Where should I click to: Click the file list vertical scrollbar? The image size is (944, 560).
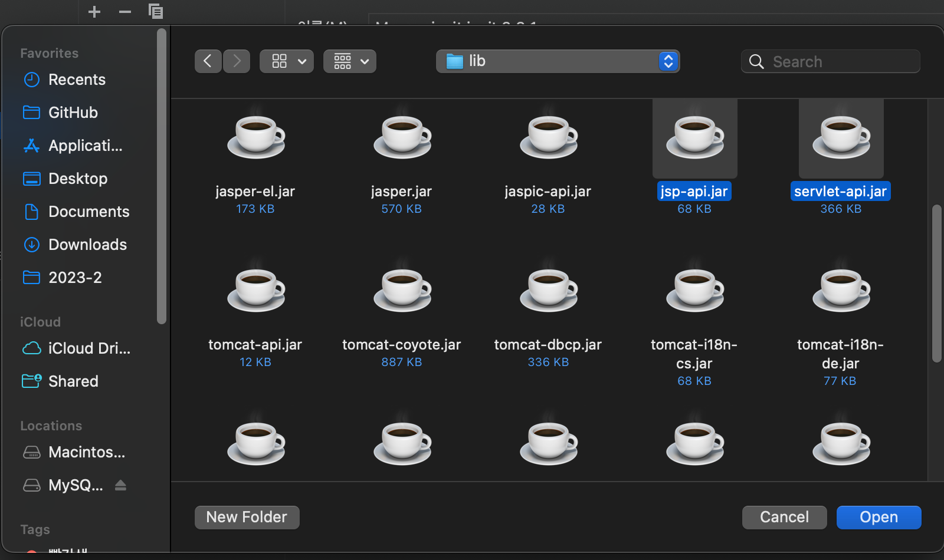click(936, 283)
